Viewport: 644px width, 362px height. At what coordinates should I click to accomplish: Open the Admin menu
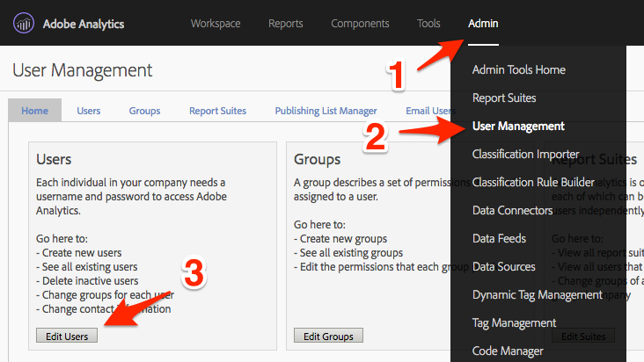click(x=483, y=24)
